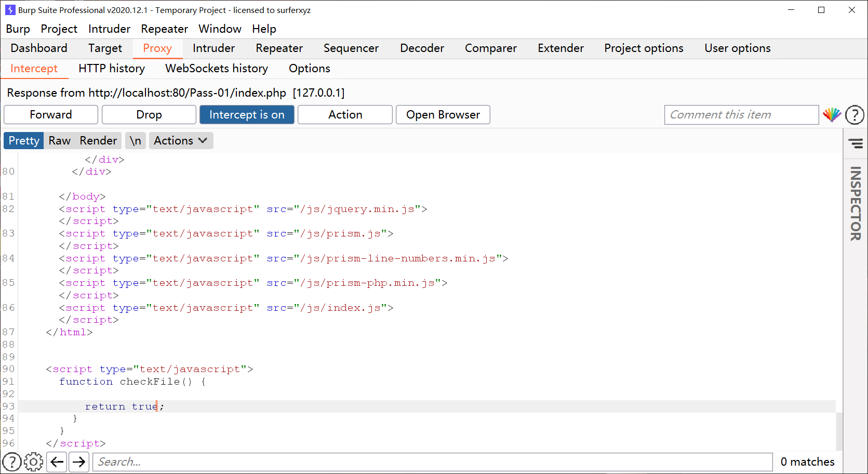Click the Response from localhost URL text
Image resolution: width=868 pixels, height=474 pixels.
pos(176,93)
